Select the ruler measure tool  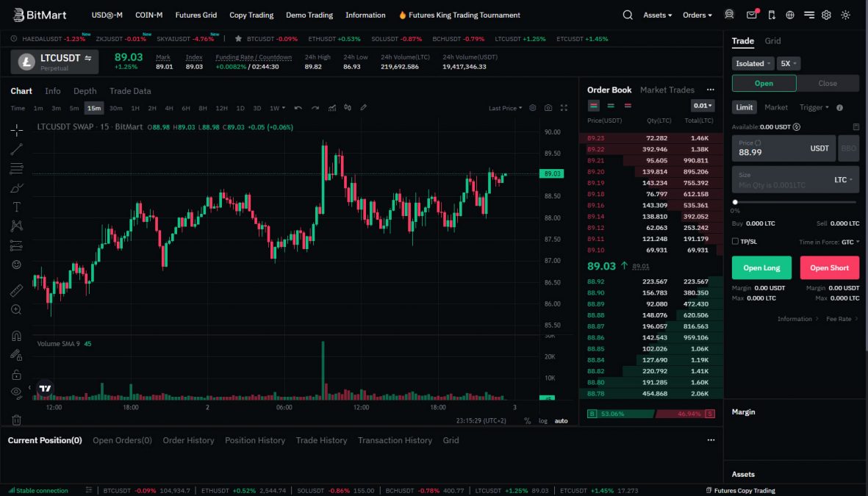point(17,290)
